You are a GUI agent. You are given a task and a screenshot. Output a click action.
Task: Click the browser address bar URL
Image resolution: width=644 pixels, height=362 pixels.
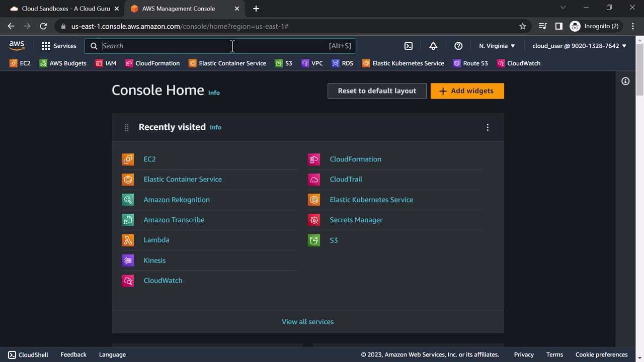tap(180, 26)
